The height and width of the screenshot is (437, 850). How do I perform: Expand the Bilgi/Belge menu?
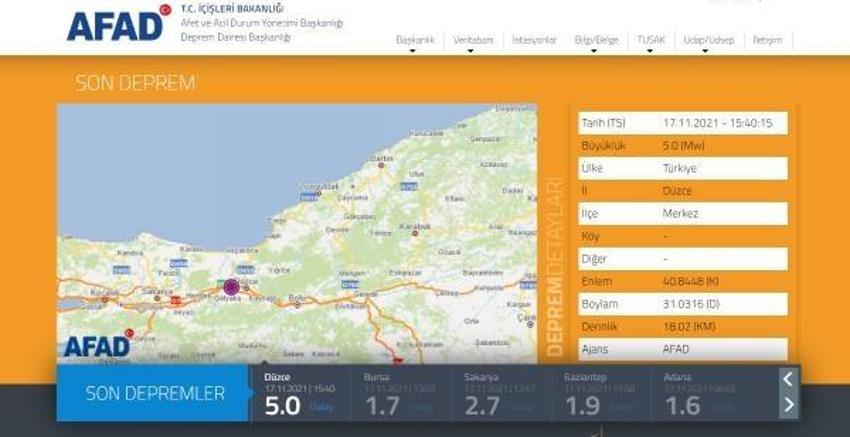click(596, 41)
